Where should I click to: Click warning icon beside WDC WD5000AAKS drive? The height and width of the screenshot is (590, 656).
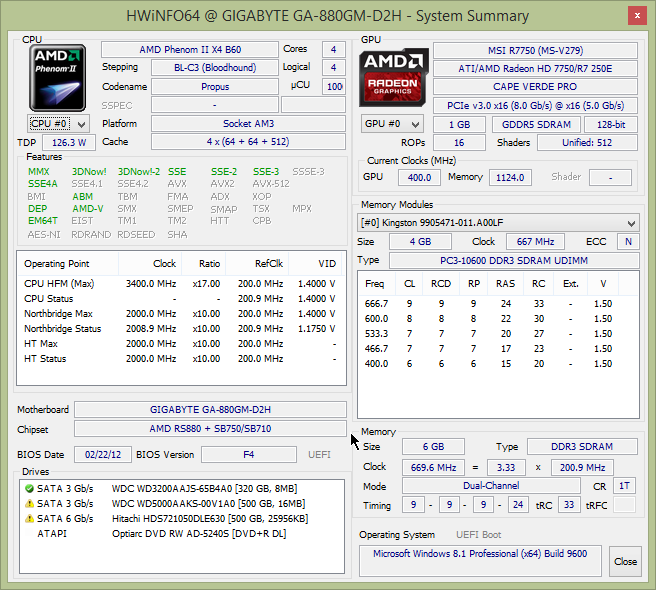(29, 503)
